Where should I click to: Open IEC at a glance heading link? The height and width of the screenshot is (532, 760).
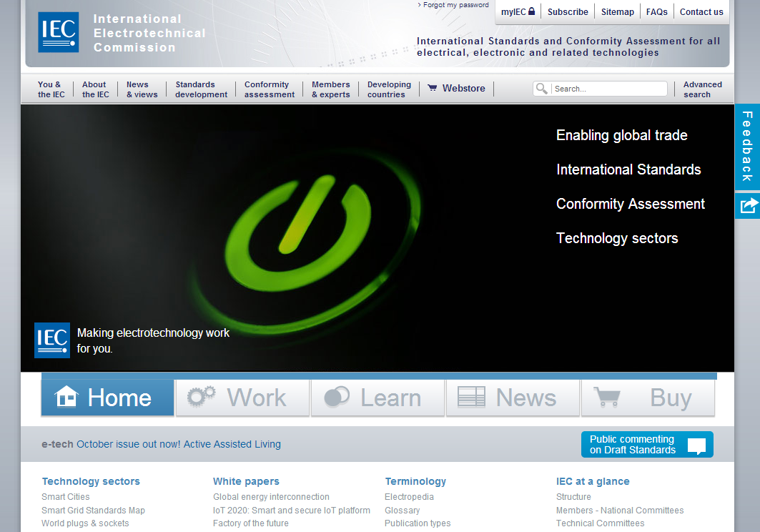[593, 481]
